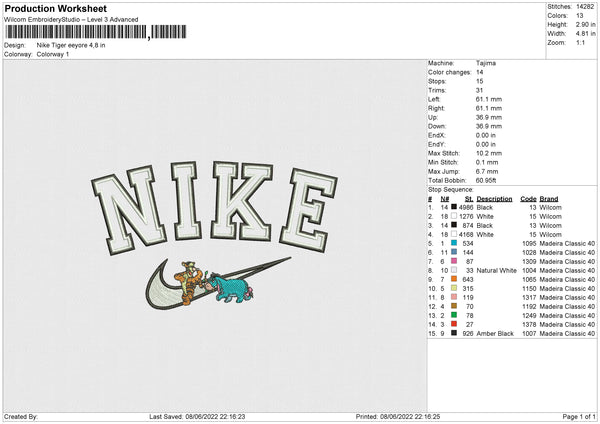Viewport: 600px width, 424px height.
Task: Click the Eeyore character in the design
Action: click(x=232, y=287)
